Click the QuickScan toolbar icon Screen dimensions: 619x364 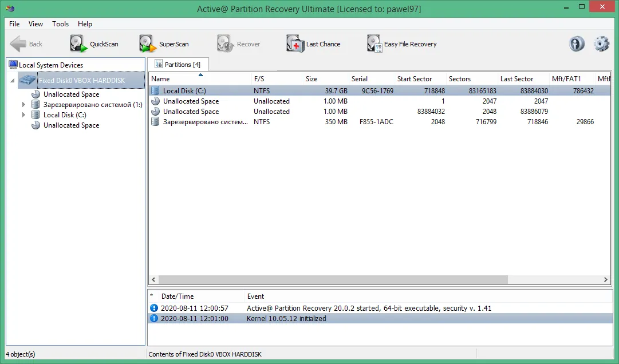tap(78, 43)
